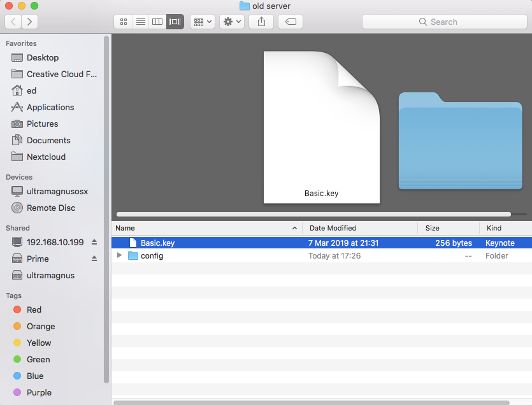532x405 pixels.
Task: Click the Edit Tags toolbar icon
Action: (291, 22)
